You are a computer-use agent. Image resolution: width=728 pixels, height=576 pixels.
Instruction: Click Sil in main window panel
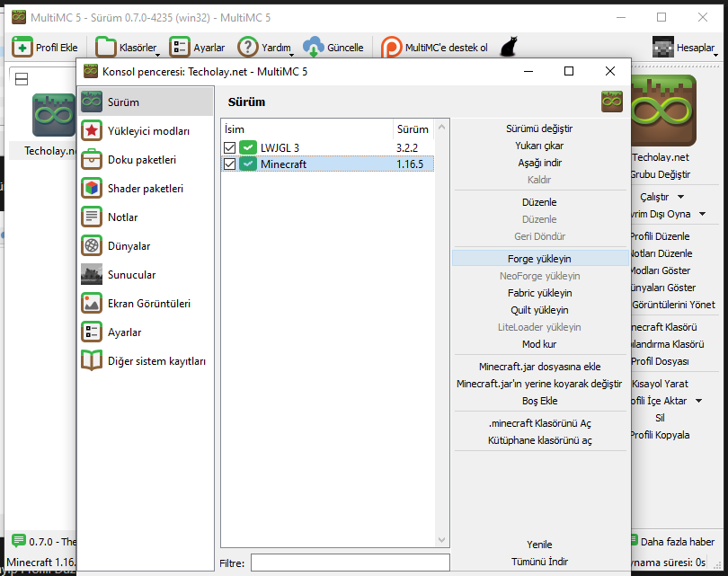[x=660, y=418]
